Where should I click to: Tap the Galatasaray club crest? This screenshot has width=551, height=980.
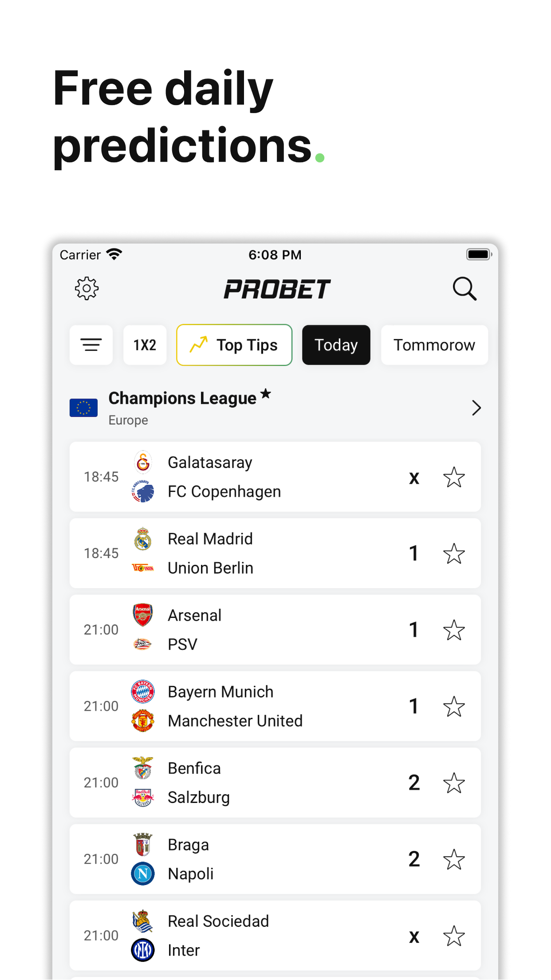click(x=143, y=462)
